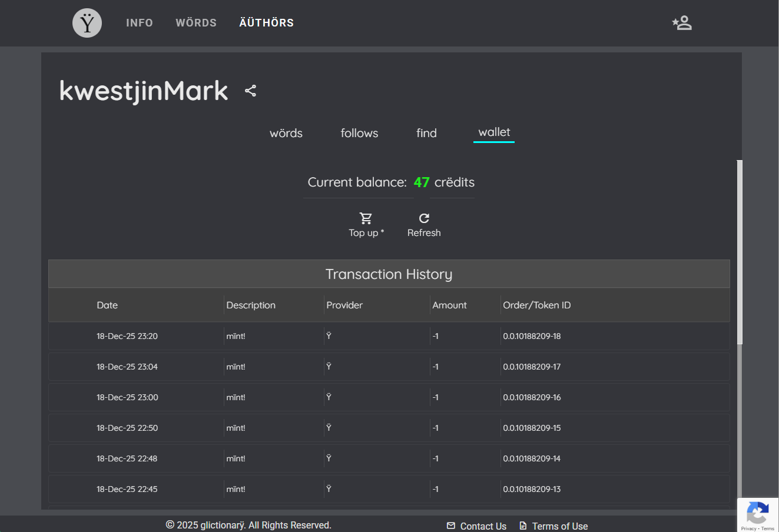The height and width of the screenshot is (532, 779).
Task: Click the share icon beside kwestjinMark
Action: click(250, 91)
